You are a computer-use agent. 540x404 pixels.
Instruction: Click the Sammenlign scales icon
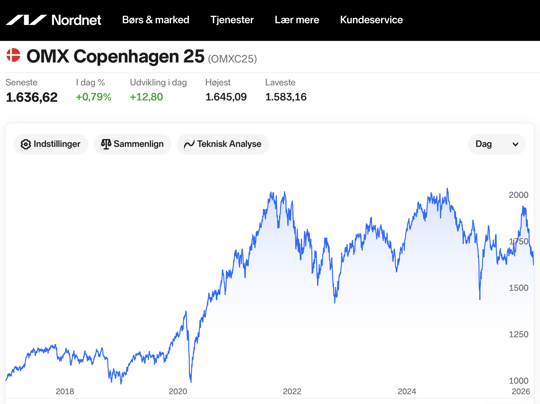pyautogui.click(x=106, y=144)
